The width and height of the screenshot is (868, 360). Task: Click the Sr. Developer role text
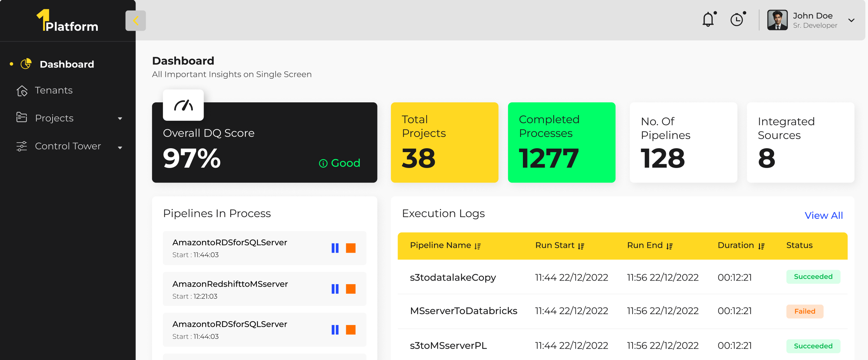[815, 25]
